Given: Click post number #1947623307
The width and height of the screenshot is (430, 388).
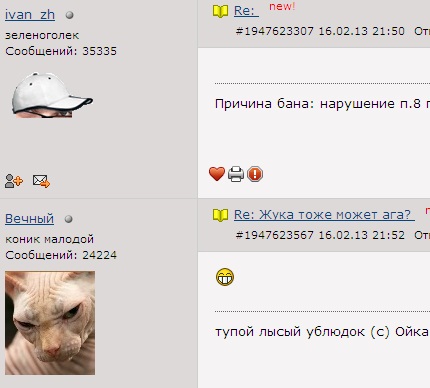Looking at the screenshot, I should pos(274,31).
